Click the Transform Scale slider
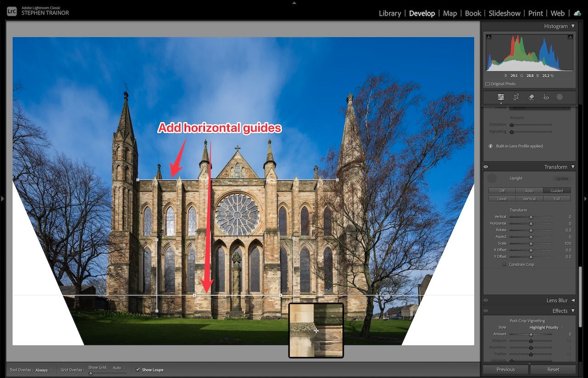 (x=531, y=243)
